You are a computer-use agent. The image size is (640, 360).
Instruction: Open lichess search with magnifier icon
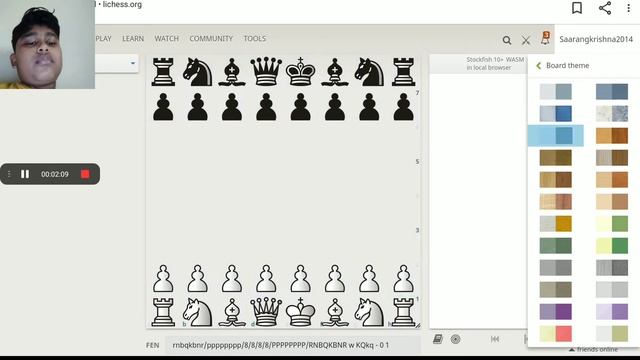(507, 40)
